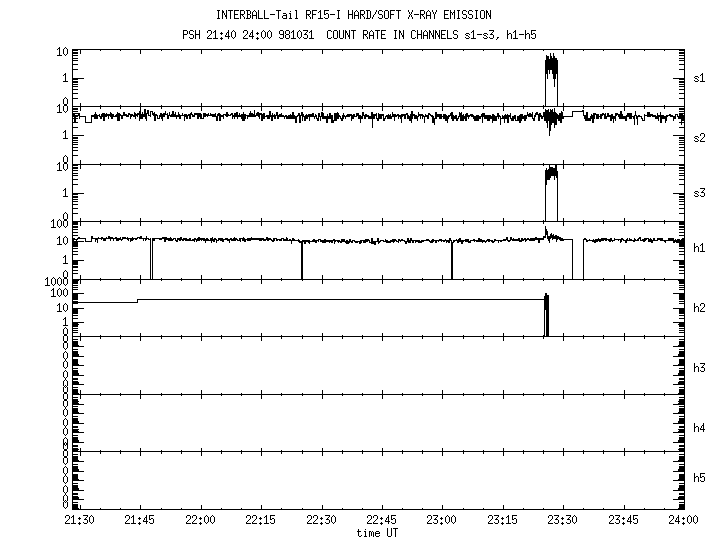Click the s1 channel label
This screenshot has width=720, height=550.
coord(700,78)
